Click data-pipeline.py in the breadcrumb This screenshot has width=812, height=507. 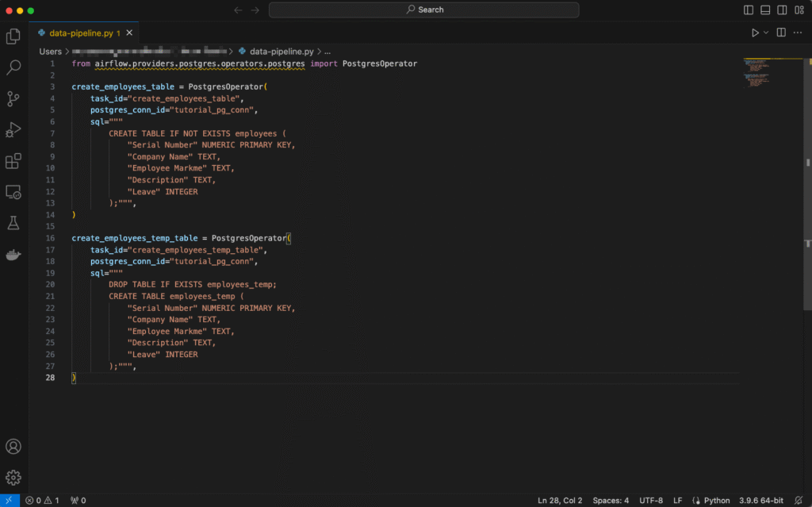pyautogui.click(x=282, y=52)
